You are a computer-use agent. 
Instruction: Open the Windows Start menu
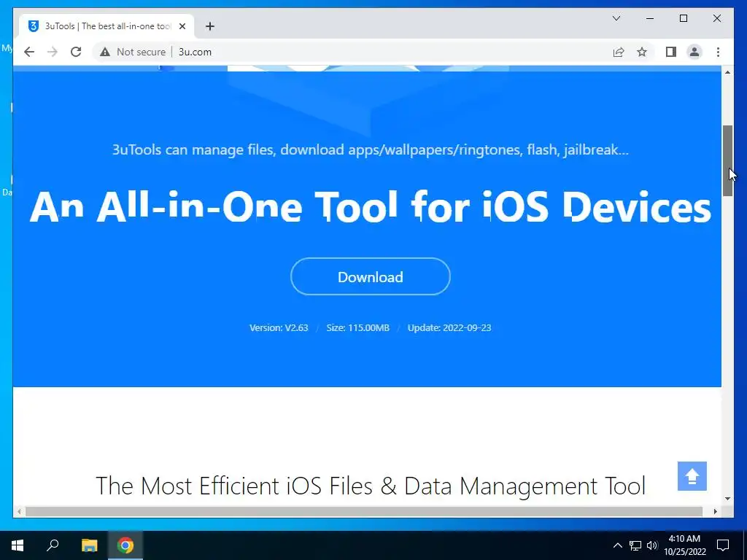18,545
